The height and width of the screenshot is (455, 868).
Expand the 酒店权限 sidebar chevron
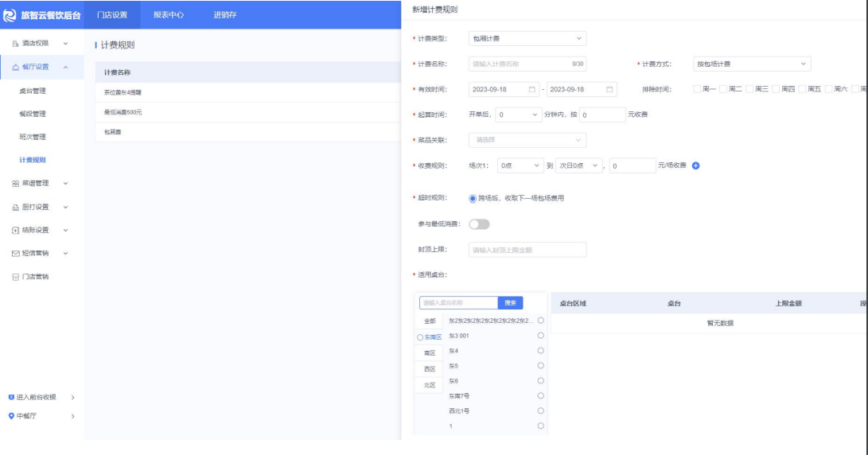click(65, 43)
